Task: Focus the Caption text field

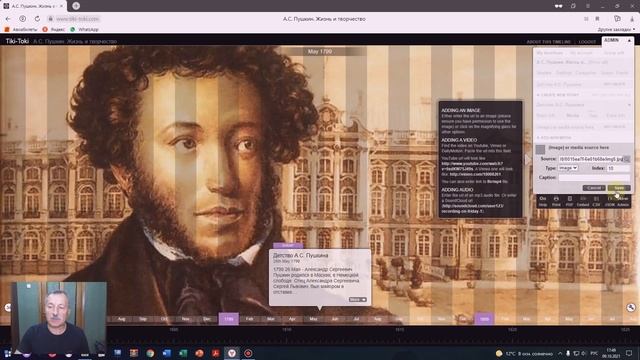Action: (x=594, y=178)
